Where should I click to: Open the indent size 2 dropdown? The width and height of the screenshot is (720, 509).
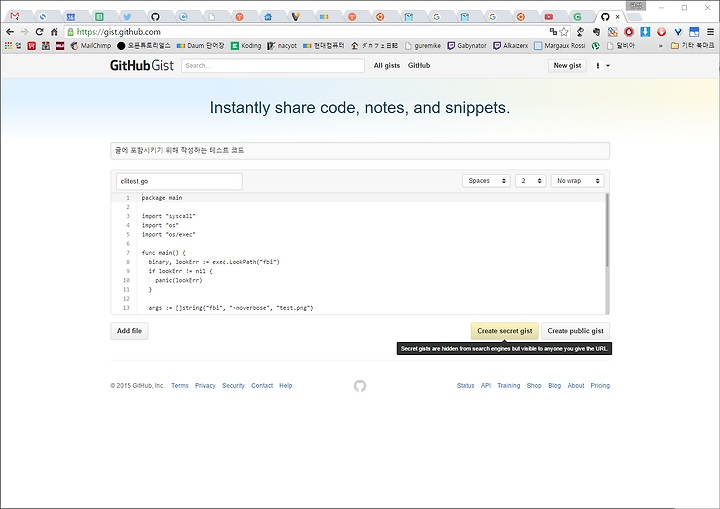point(530,181)
